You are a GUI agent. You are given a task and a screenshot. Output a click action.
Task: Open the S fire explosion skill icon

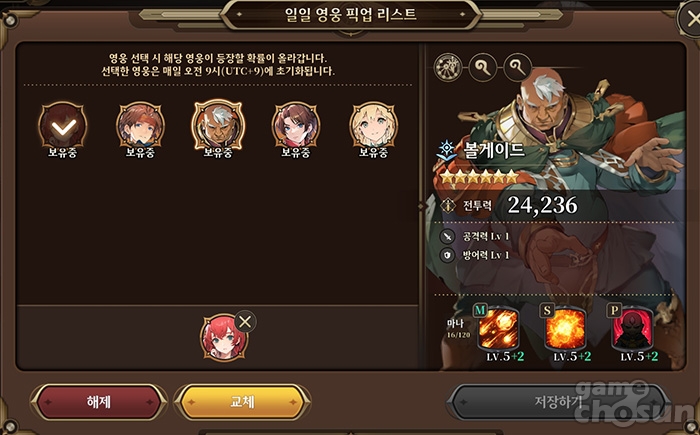[565, 329]
